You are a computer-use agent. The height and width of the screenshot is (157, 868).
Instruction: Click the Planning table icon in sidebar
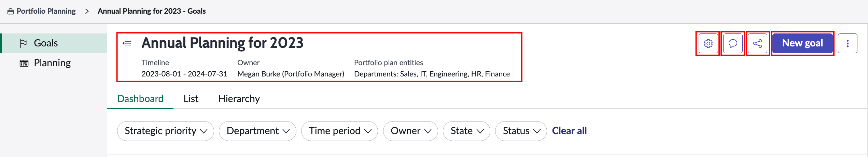click(x=24, y=63)
